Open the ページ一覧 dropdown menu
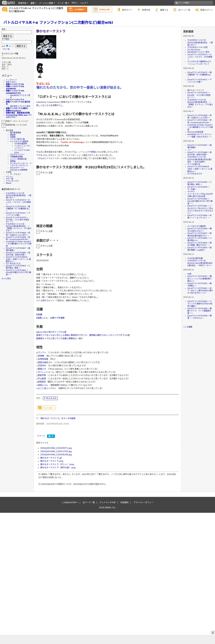The image size is (215, 644). (63, 3)
